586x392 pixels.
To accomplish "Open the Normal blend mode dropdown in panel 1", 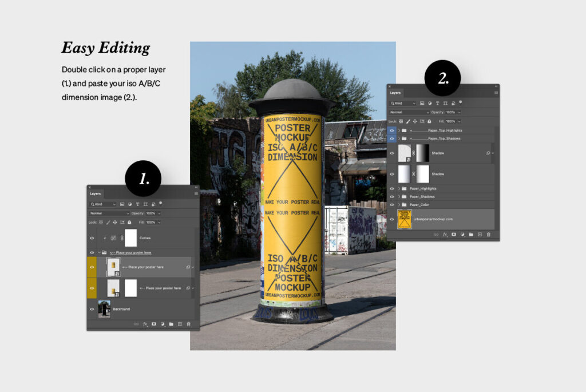I will click(x=109, y=213).
